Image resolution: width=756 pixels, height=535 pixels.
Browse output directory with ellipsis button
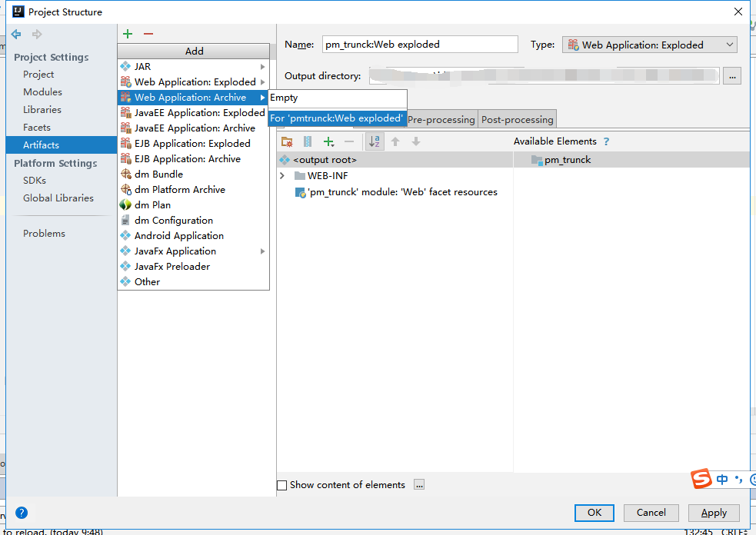(x=732, y=76)
